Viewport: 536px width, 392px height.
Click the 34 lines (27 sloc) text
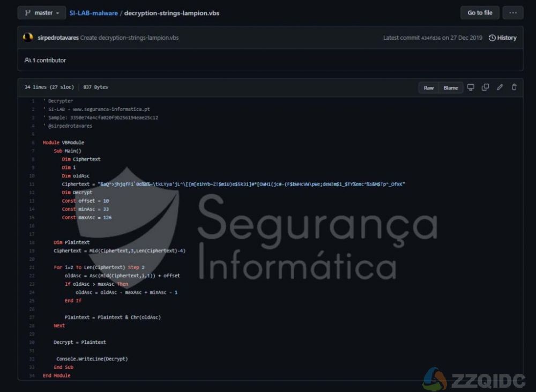49,87
